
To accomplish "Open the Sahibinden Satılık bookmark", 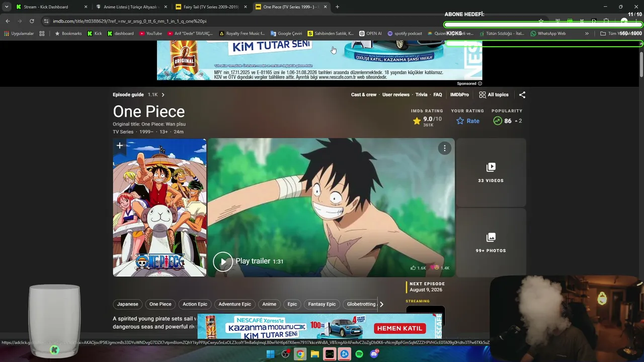I will coord(331,34).
